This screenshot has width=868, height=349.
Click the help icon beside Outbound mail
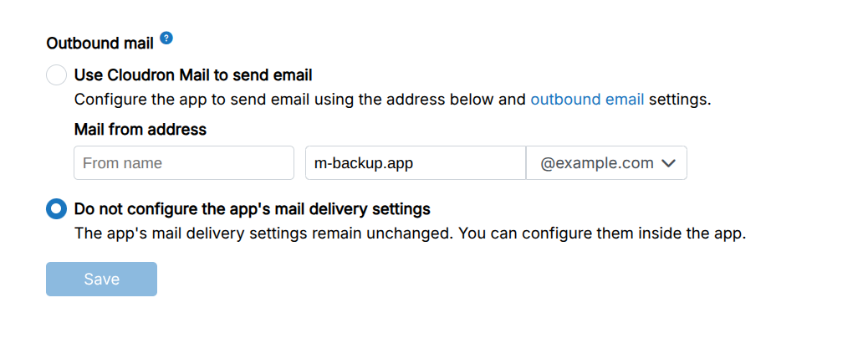pyautogui.click(x=166, y=38)
